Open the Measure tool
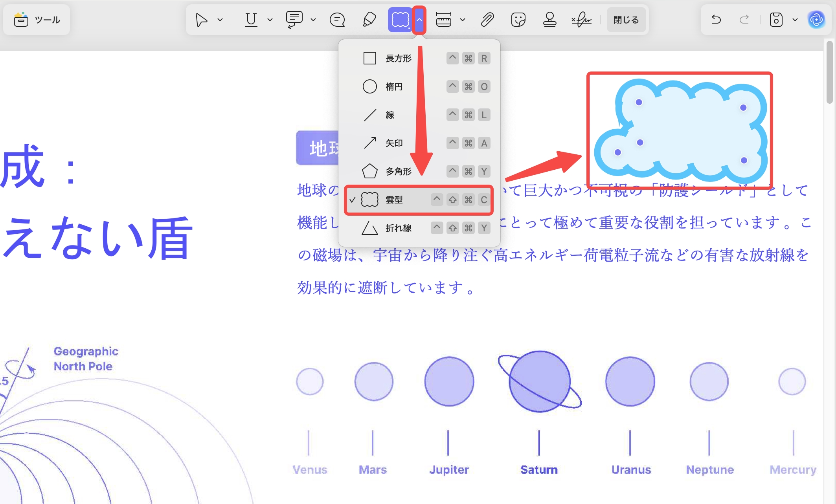 pyautogui.click(x=444, y=19)
